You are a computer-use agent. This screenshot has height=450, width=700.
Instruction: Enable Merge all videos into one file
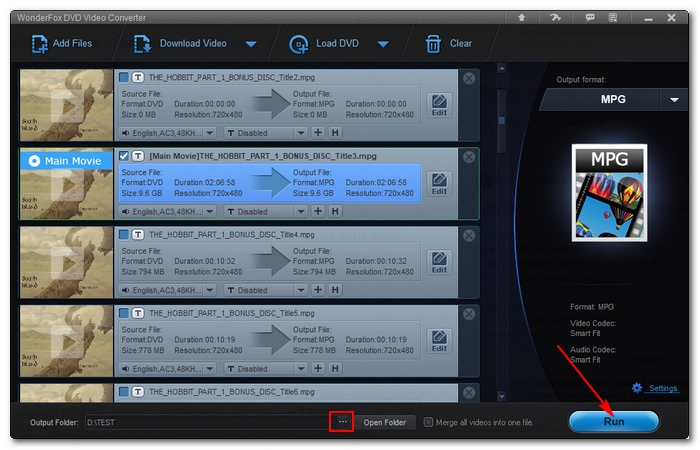tap(428, 422)
